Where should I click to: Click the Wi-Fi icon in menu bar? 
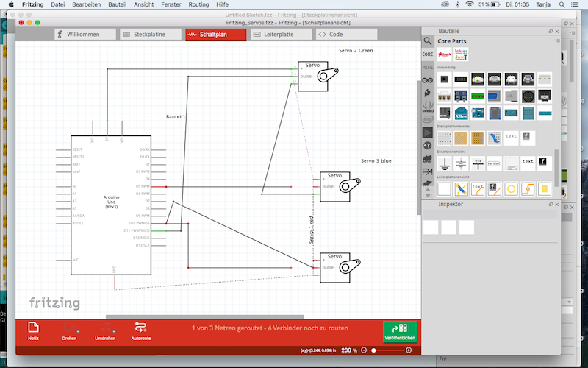pyautogui.click(x=470, y=4)
